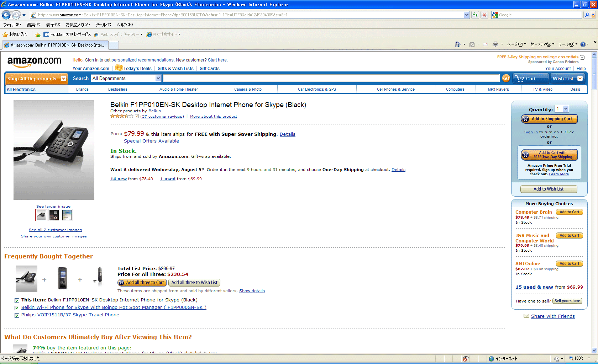Click the popup blocker status bar icon

coord(466,359)
